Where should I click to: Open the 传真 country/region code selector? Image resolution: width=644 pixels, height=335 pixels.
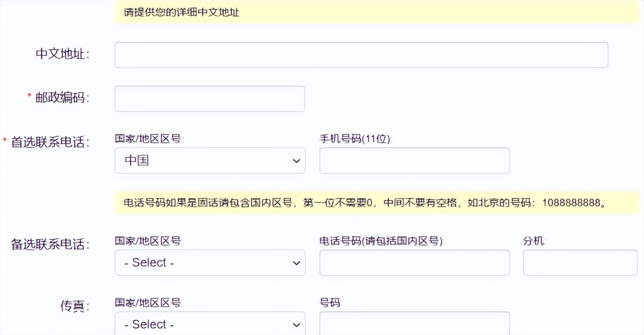209,324
